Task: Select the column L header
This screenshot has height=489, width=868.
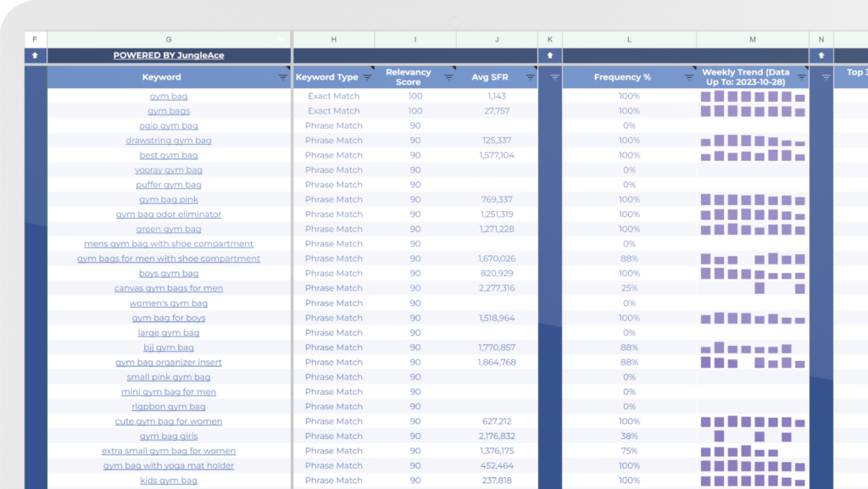Action: 629,39
